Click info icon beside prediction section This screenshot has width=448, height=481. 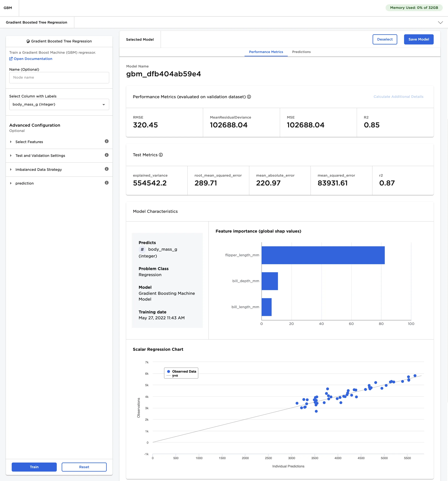tap(107, 183)
